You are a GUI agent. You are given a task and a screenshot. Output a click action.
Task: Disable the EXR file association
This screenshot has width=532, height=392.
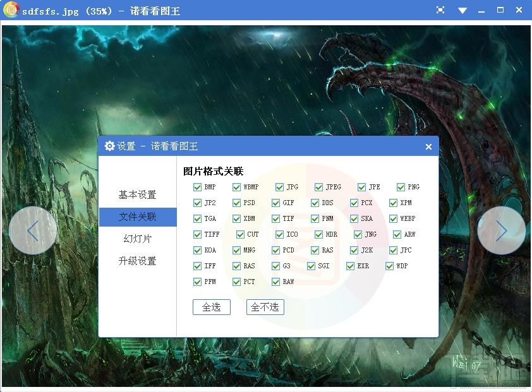point(350,266)
